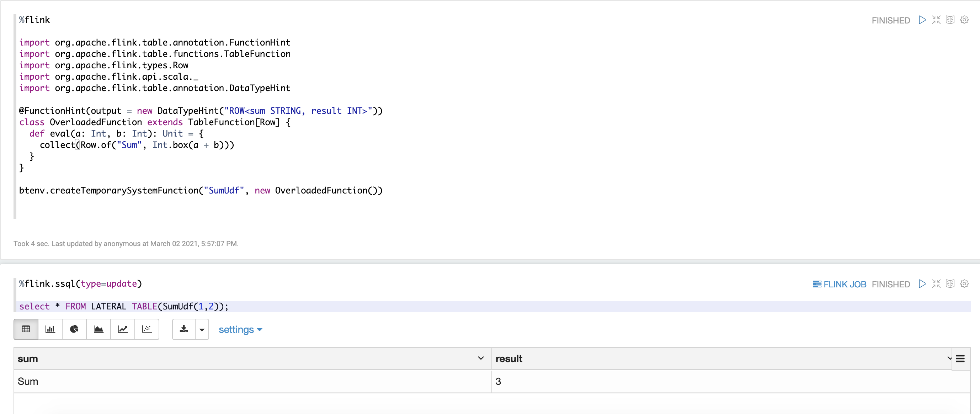Open the sum column header menu
Screen dimensions: 980x414
(x=480, y=358)
